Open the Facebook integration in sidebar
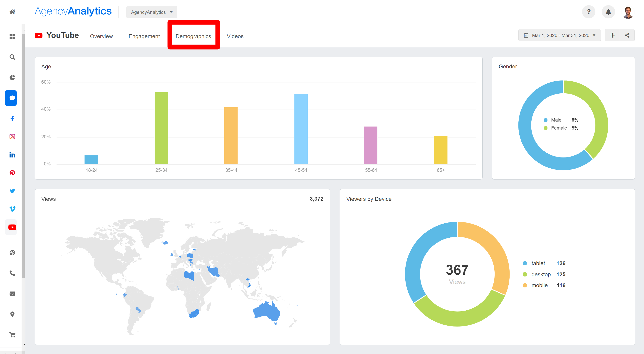This screenshot has width=644, height=354. tap(12, 118)
